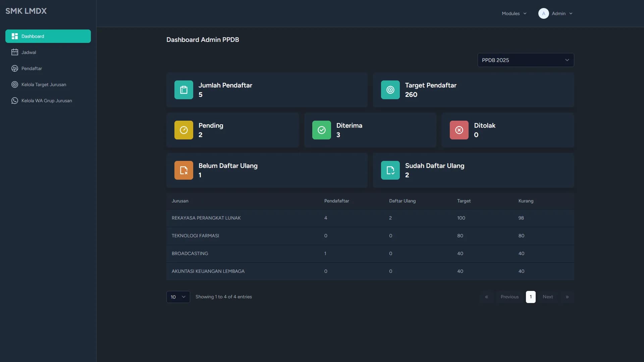Go to Kelola WA Grup Jurusan page
Image resolution: width=644 pixels, height=362 pixels.
click(x=47, y=101)
